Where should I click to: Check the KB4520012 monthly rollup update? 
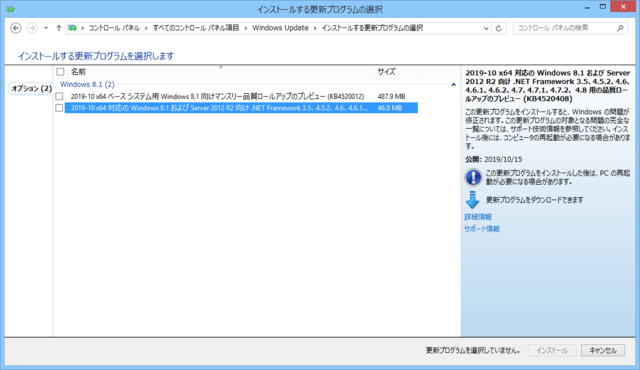pyautogui.click(x=59, y=96)
